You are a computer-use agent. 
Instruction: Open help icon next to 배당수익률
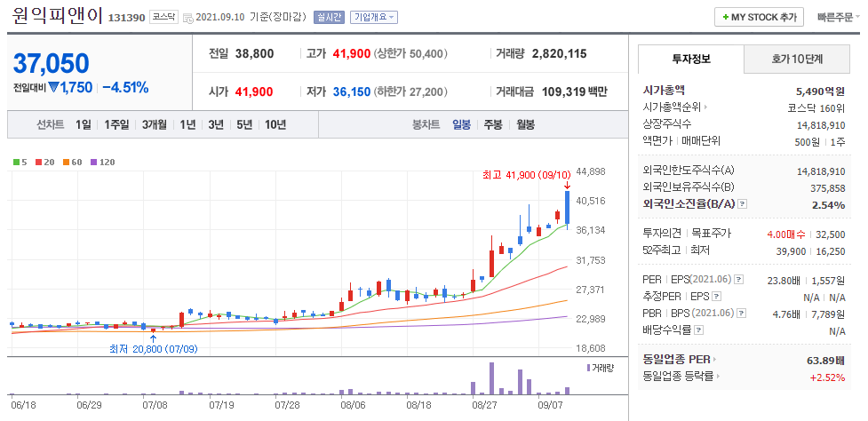(x=698, y=330)
